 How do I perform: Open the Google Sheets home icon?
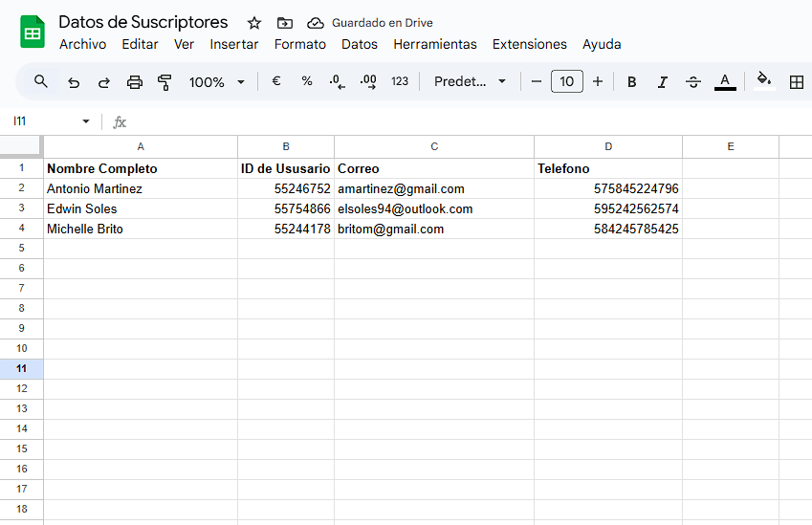(33, 33)
